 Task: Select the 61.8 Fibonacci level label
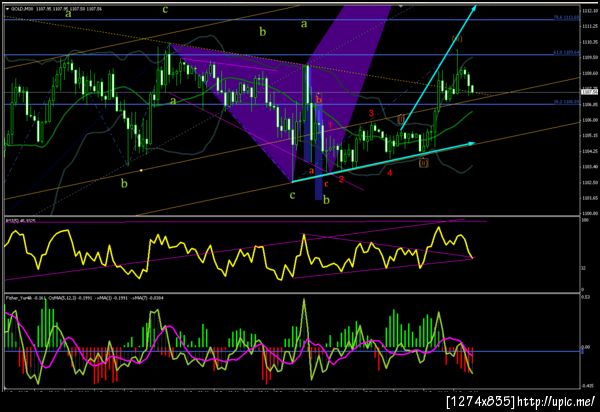point(567,53)
